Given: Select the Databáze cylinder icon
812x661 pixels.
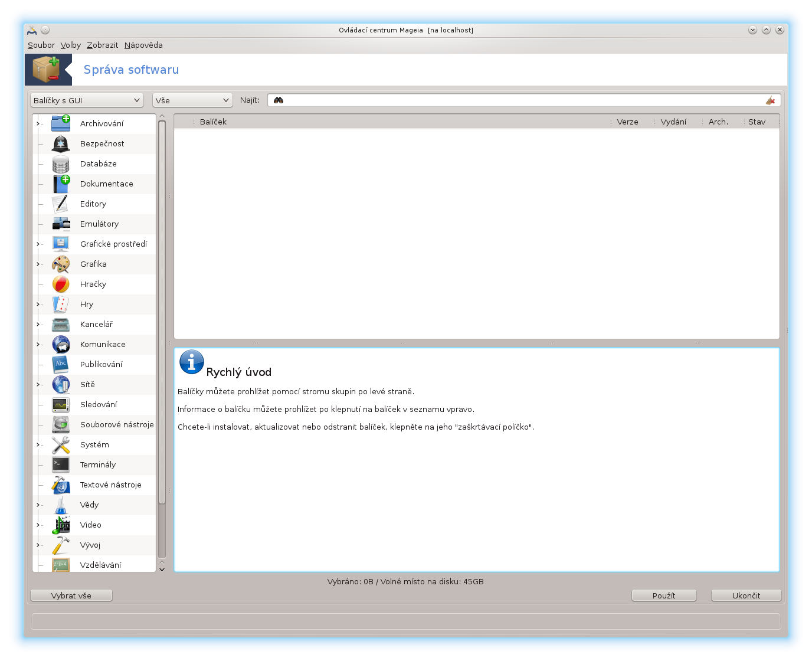Looking at the screenshot, I should click(x=61, y=163).
